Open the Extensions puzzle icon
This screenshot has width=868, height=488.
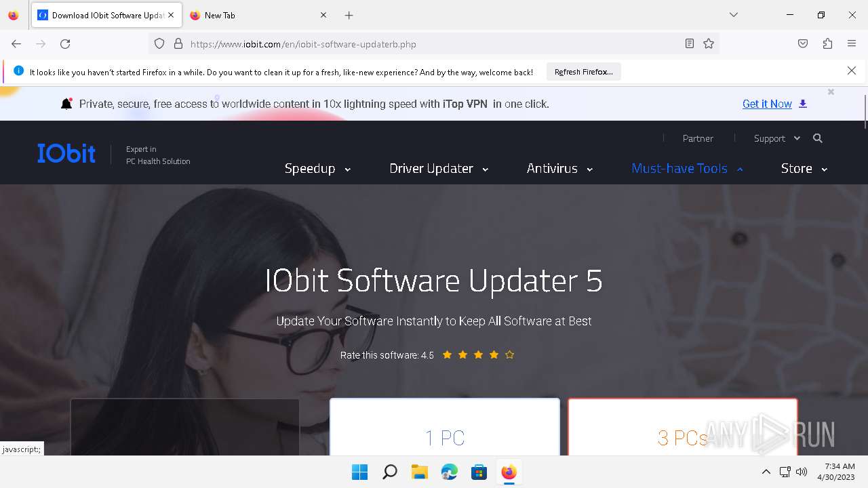[x=827, y=43]
